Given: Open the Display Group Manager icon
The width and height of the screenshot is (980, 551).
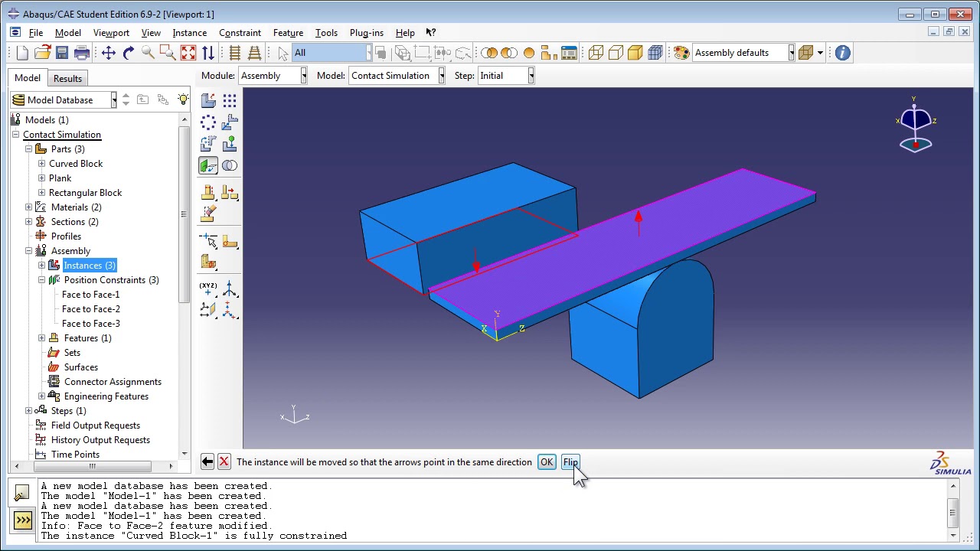Looking at the screenshot, I should [x=569, y=53].
